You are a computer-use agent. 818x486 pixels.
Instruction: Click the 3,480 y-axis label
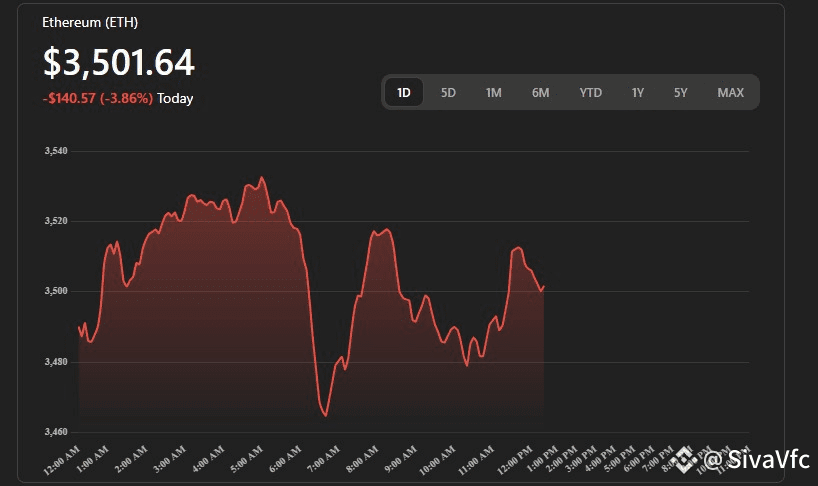point(56,361)
